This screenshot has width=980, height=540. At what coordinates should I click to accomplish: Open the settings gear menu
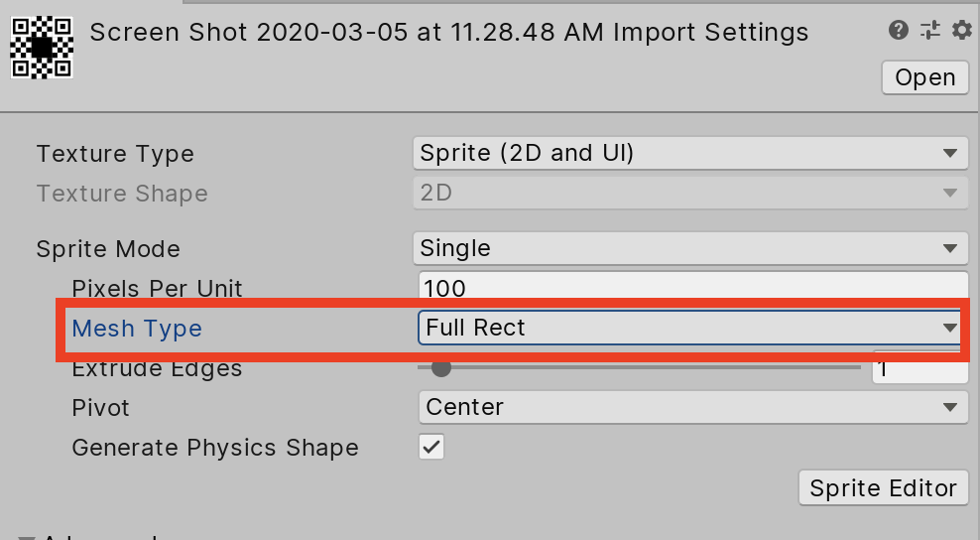961,30
